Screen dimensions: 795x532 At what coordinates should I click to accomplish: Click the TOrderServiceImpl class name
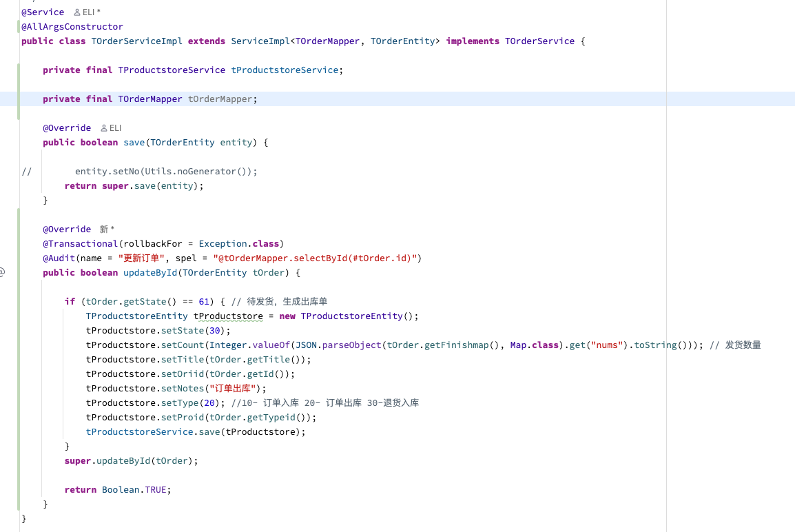tap(136, 41)
